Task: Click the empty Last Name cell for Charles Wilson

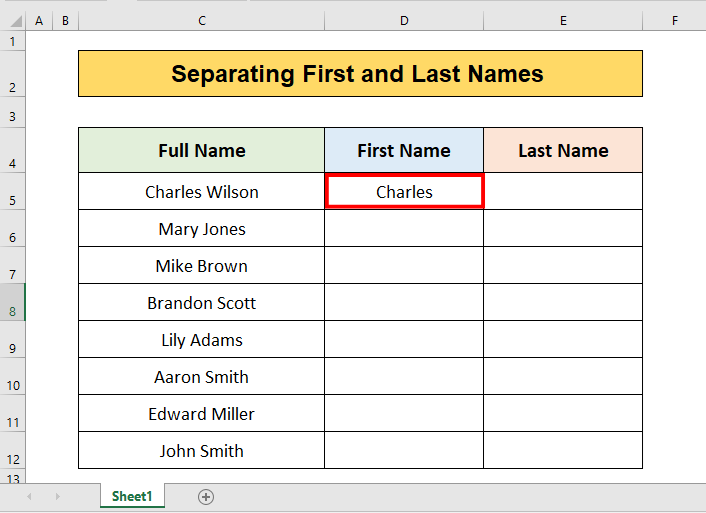Action: [x=563, y=192]
